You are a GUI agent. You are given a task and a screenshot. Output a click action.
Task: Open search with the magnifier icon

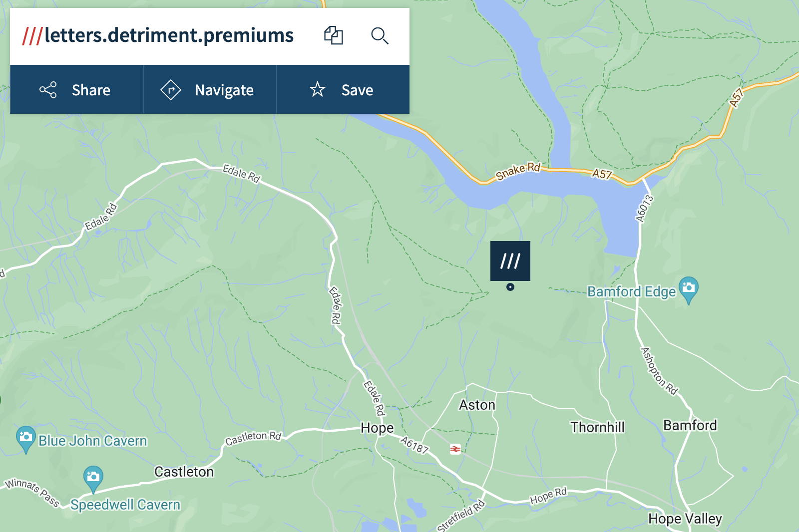pos(380,36)
